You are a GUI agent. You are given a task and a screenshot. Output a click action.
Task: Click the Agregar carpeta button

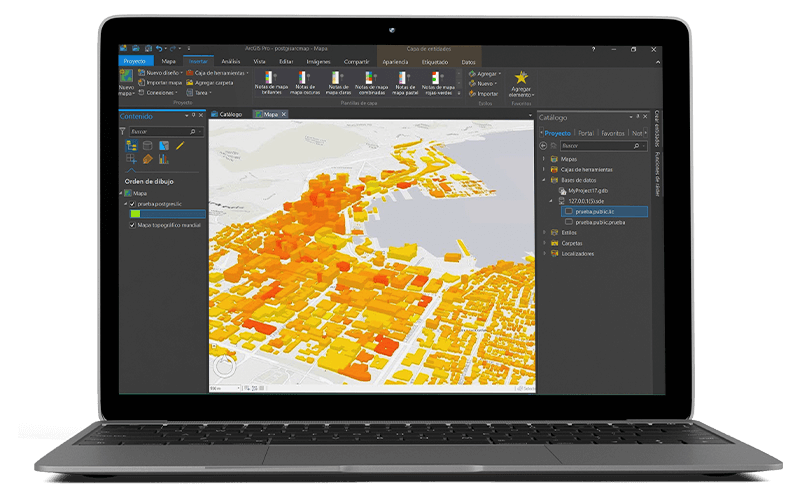tap(211, 82)
